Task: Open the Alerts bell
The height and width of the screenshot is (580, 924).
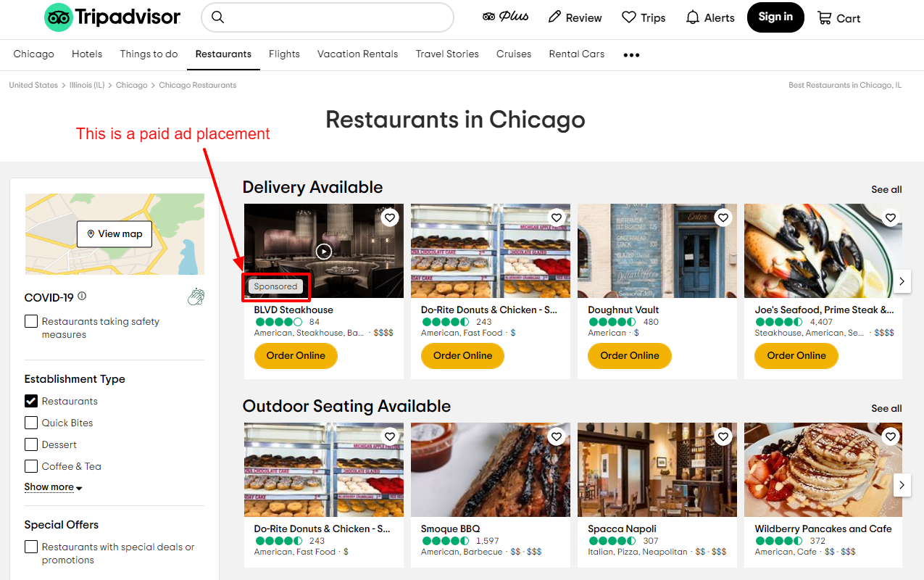Action: coord(693,17)
